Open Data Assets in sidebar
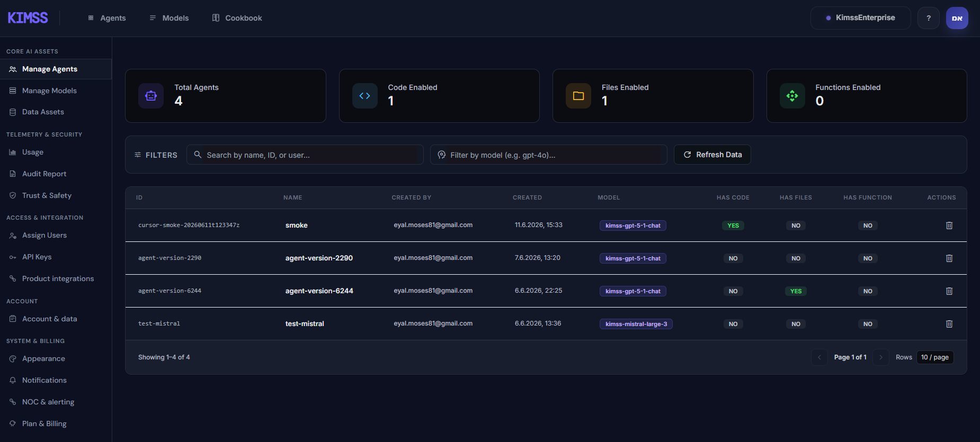 coord(56,112)
